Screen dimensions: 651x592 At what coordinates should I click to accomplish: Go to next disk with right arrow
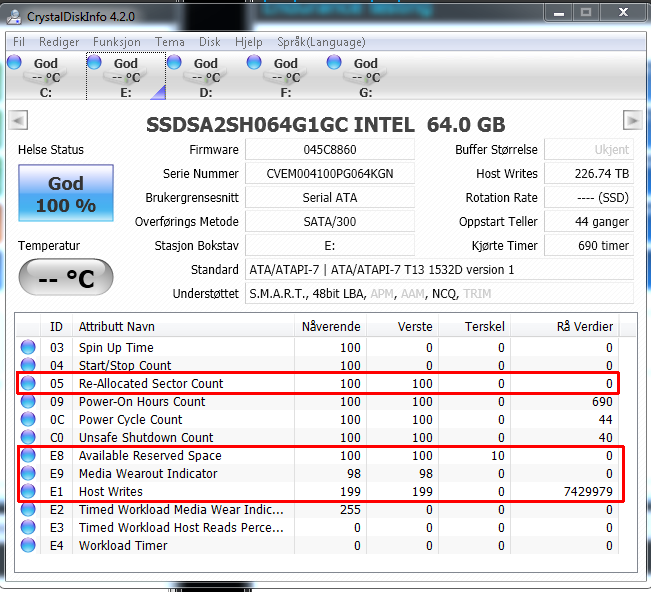pyautogui.click(x=633, y=120)
